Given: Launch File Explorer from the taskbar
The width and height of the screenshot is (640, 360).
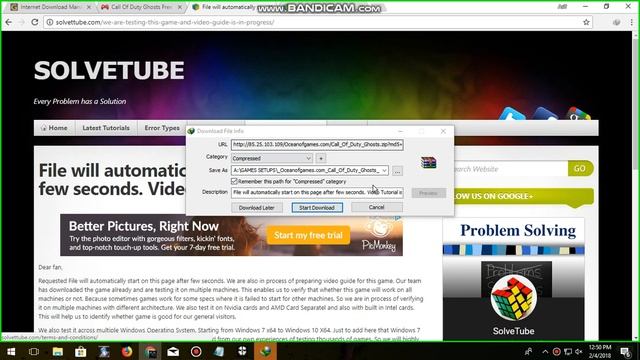Looking at the screenshot, I should click(x=58, y=351).
